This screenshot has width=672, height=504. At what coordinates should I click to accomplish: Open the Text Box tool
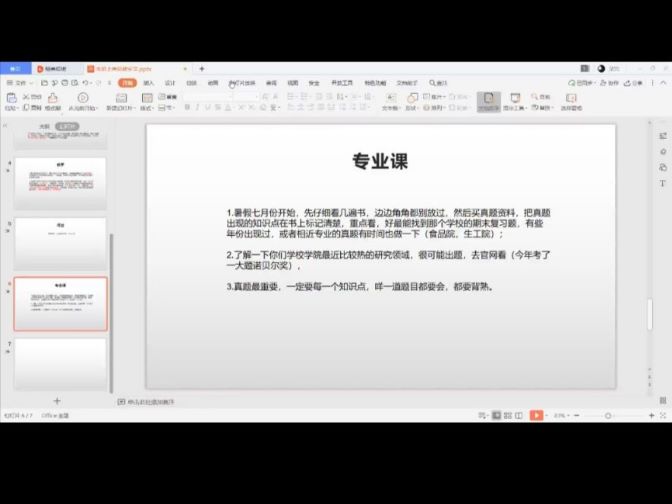coord(389,99)
